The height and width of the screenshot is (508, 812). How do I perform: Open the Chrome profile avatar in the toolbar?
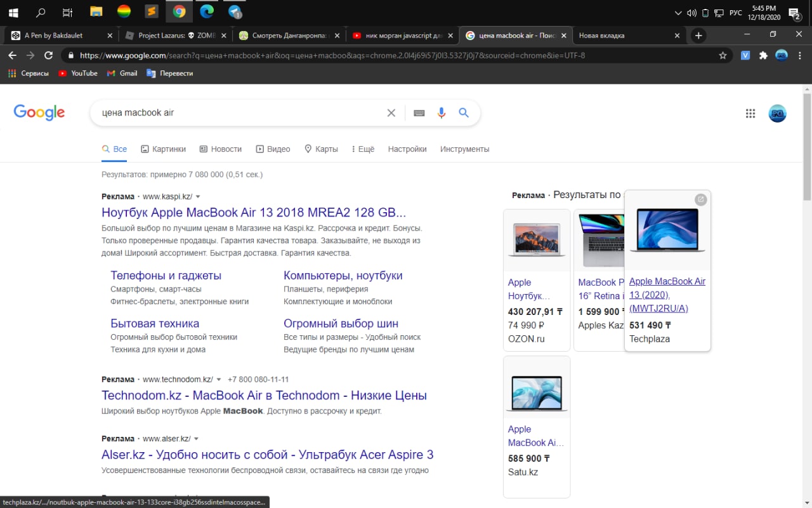782,55
